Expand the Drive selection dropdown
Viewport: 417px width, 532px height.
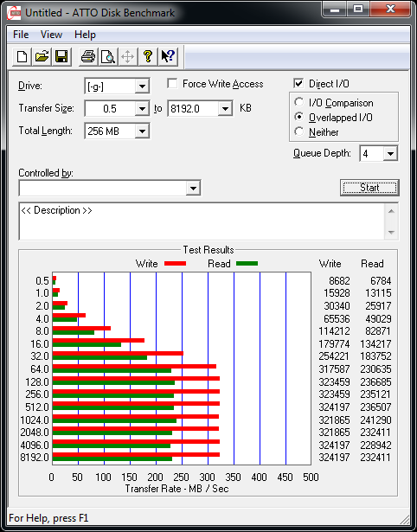click(x=142, y=87)
